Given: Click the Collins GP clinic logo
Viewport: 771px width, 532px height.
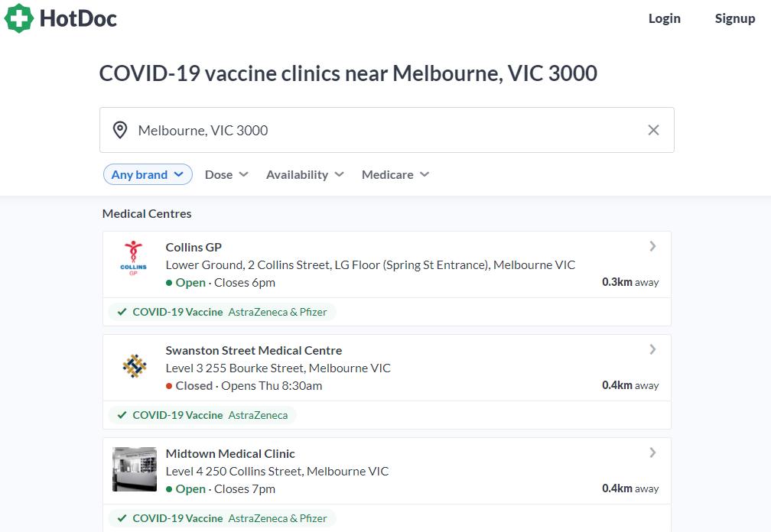Looking at the screenshot, I should coord(134,258).
